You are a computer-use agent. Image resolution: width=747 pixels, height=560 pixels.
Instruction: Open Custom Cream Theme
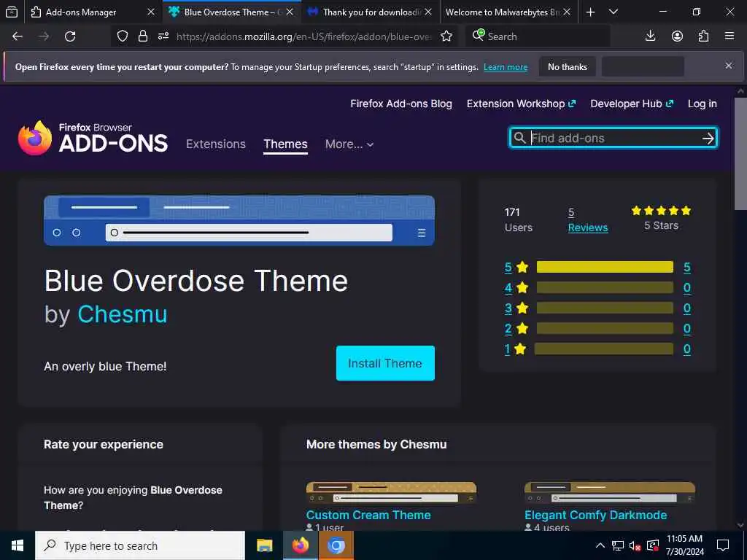pyautogui.click(x=368, y=515)
